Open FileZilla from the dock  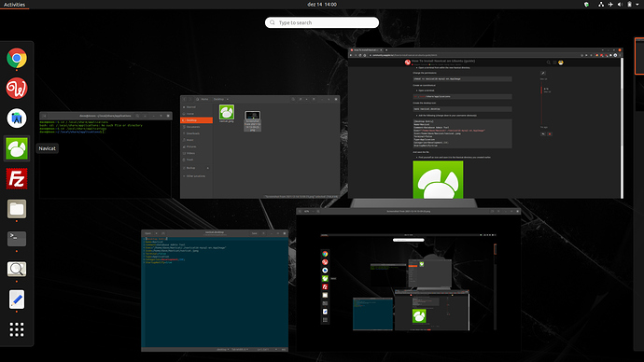(x=17, y=179)
